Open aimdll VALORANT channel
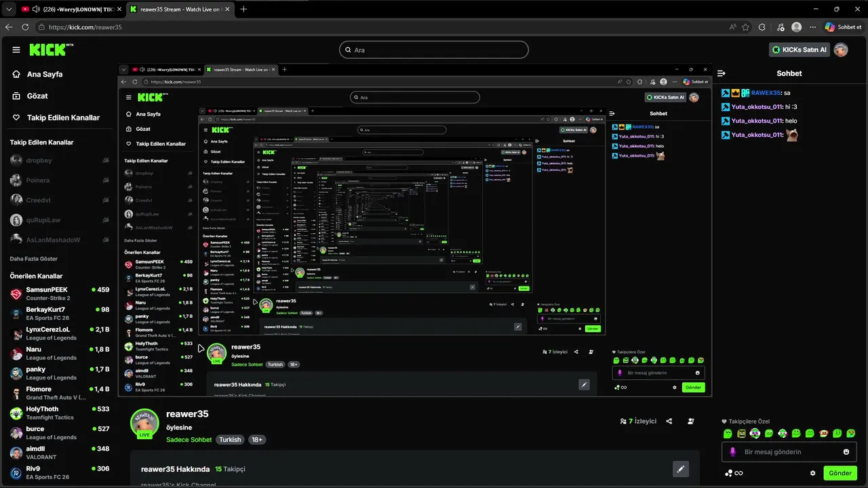 (60, 453)
